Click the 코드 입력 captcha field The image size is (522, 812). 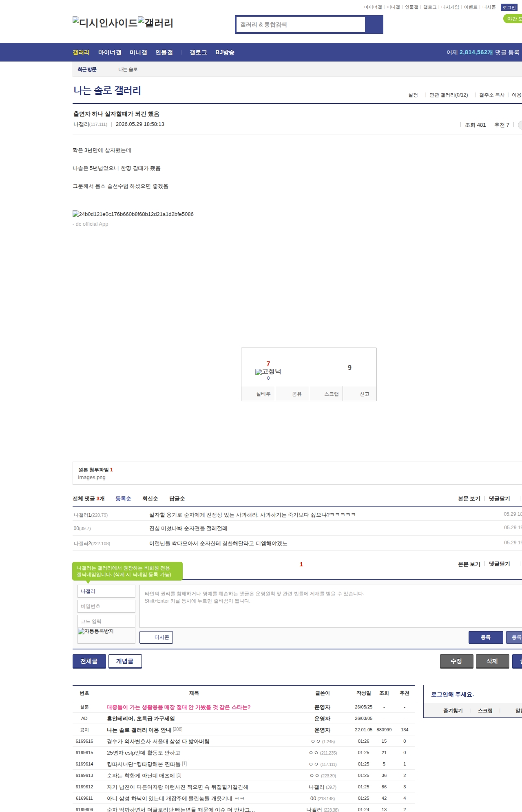pos(106,621)
